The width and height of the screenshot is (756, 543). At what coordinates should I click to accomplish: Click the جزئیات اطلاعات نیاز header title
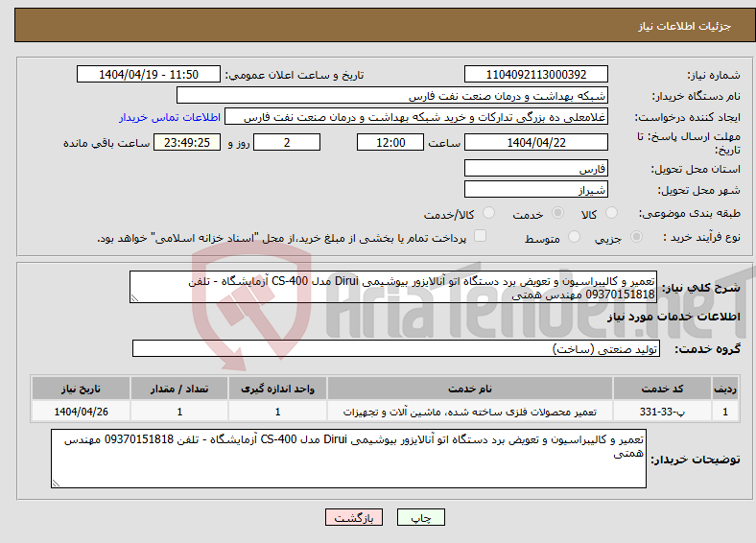[x=685, y=26]
